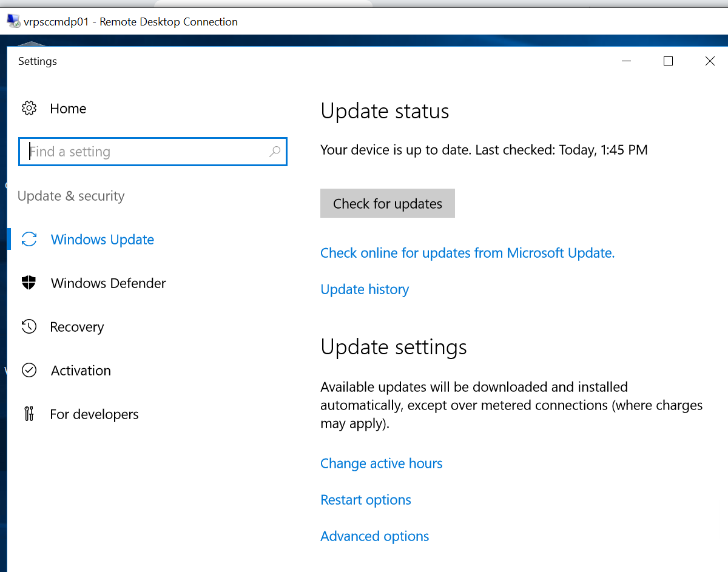The height and width of the screenshot is (572, 728).
Task: Click the Remote Desktop Connection title icon
Action: point(13,22)
